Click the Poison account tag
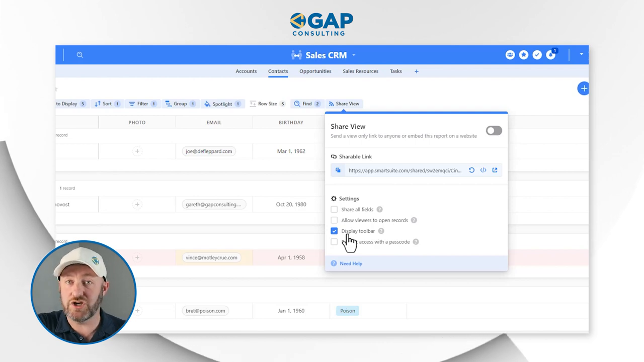The height and width of the screenshot is (362, 644). point(347,311)
